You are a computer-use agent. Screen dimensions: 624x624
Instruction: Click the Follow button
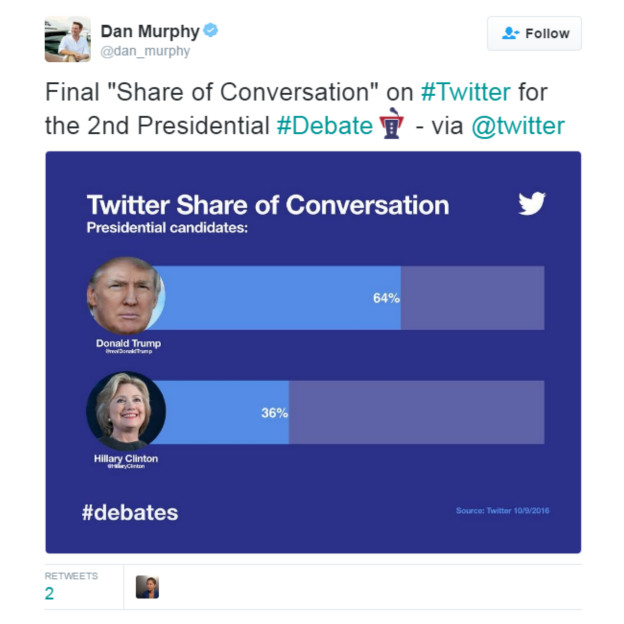pos(534,33)
